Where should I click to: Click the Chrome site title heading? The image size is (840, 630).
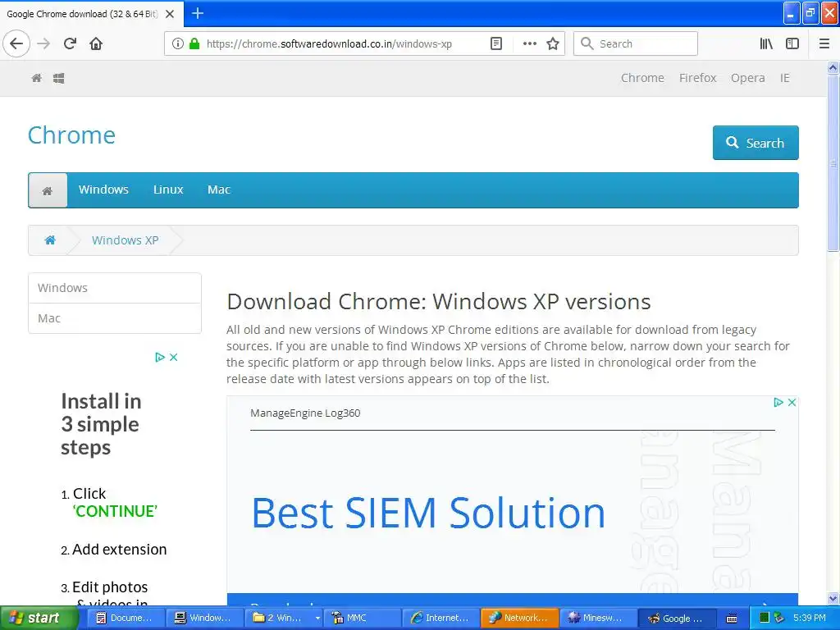click(x=71, y=135)
